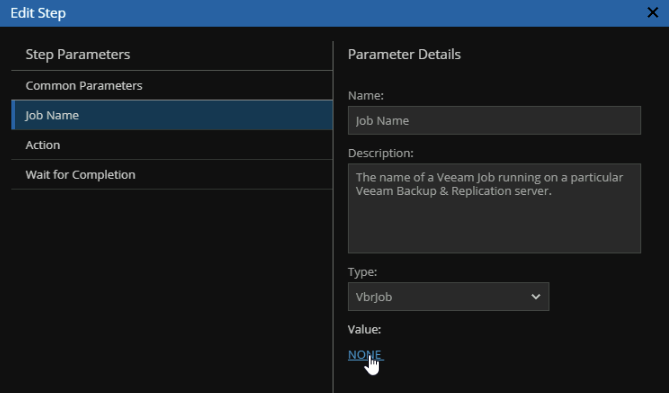The width and height of the screenshot is (669, 393).
Task: Click the NONE value link
Action: (365, 355)
